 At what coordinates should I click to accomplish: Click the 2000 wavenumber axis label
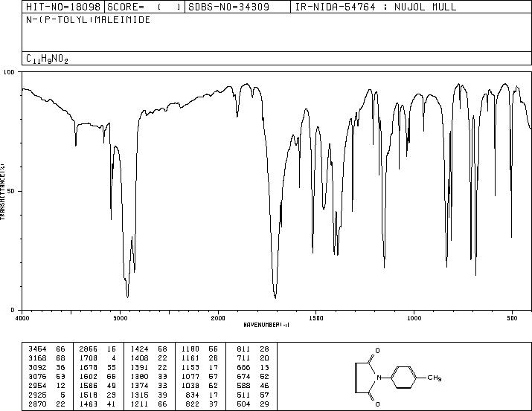click(218, 318)
